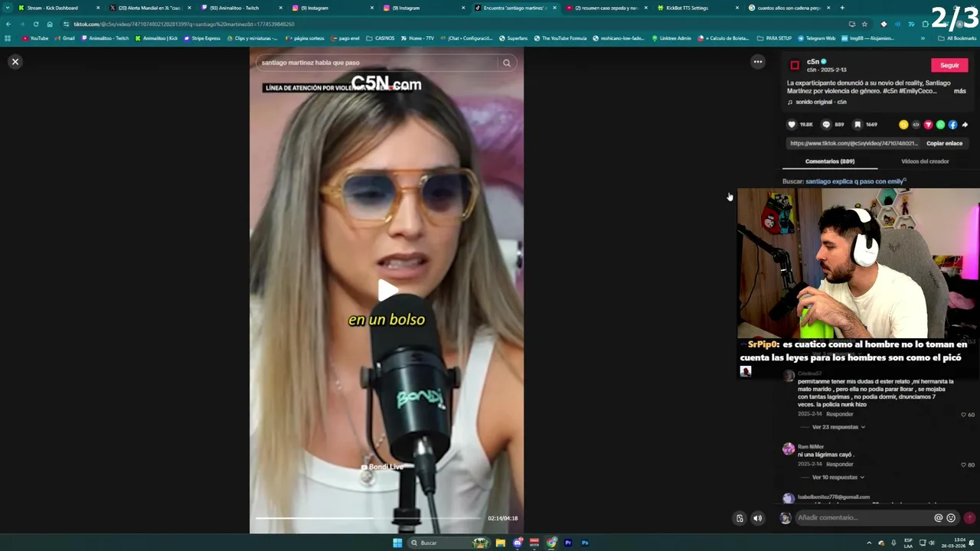This screenshot has width=980, height=551.
Task: Open File Explorer from taskbar
Action: coord(501,543)
